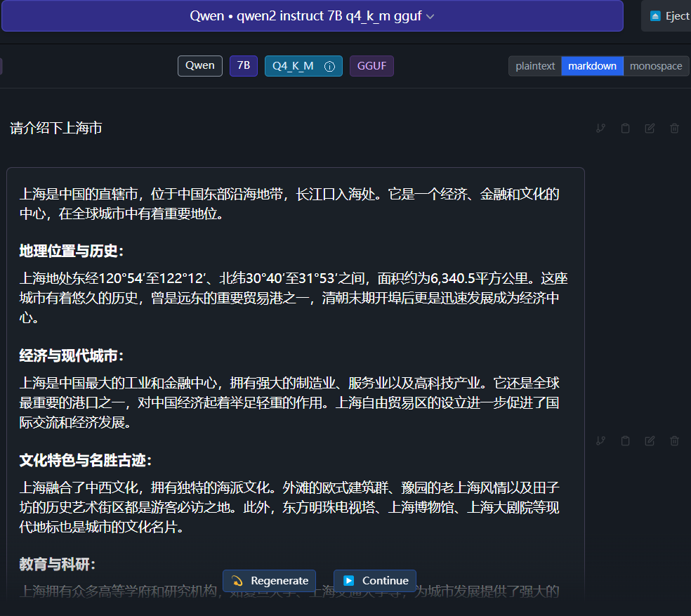Toggle markdown rendering of the response
Image resolution: width=691 pixels, height=616 pixels.
pos(591,65)
